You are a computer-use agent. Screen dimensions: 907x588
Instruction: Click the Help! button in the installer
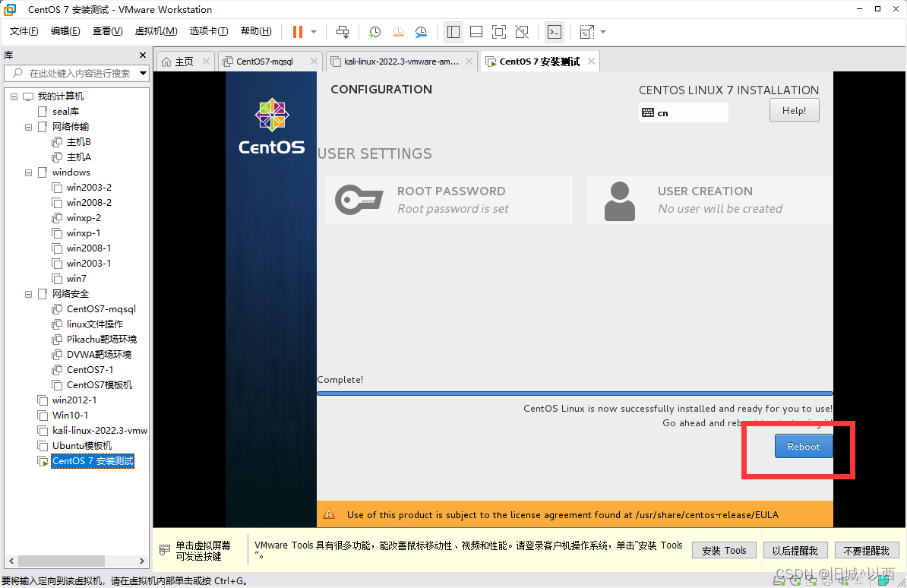pyautogui.click(x=795, y=111)
